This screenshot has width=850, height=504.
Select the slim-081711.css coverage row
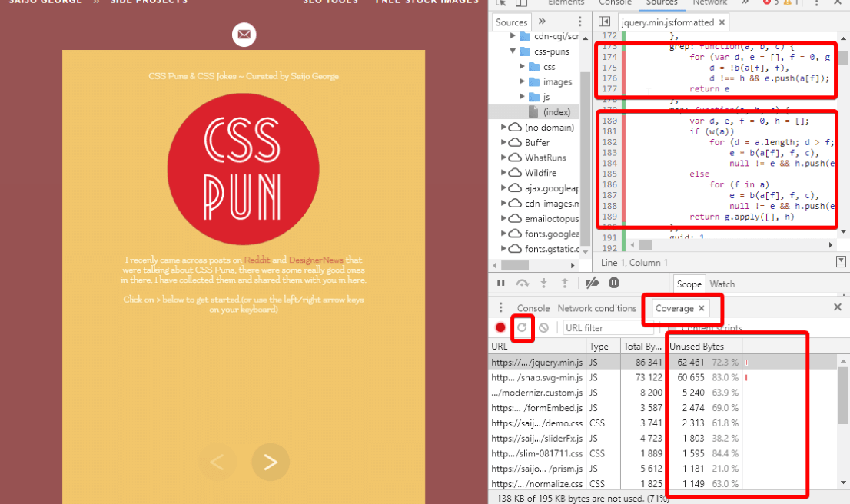pyautogui.click(x=662, y=453)
